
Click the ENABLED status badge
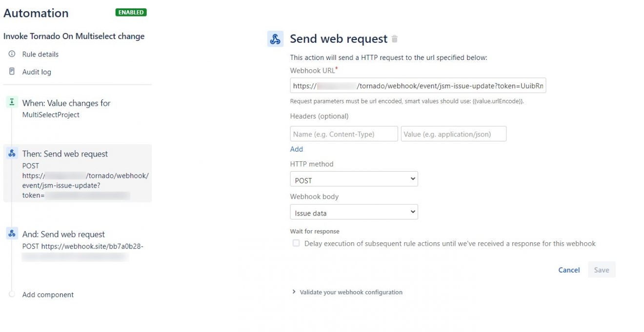130,13
